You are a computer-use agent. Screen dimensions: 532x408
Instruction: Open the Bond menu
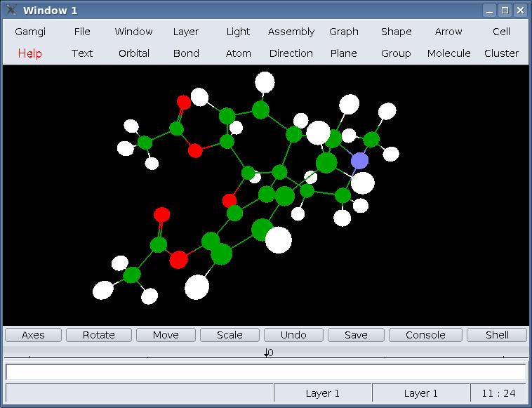(x=186, y=53)
